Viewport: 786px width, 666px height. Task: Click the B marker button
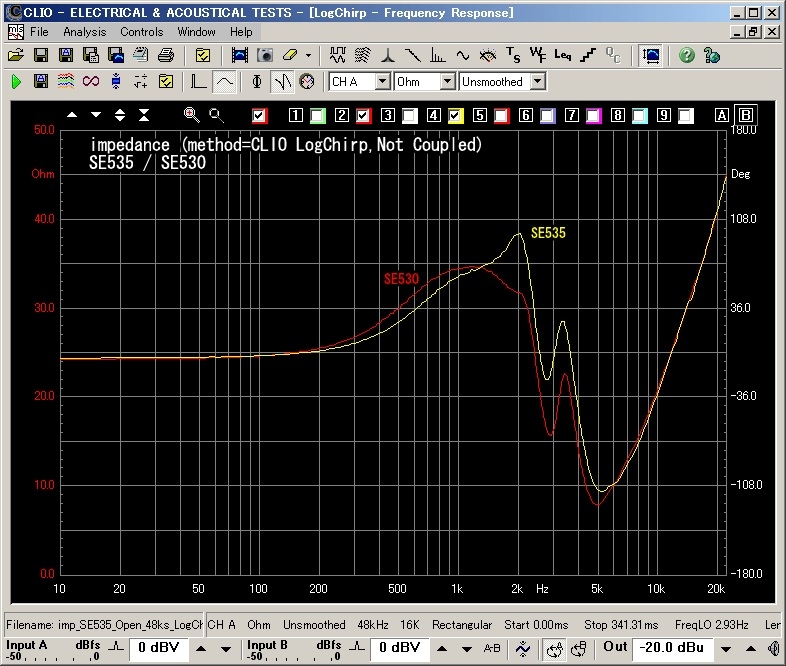747,115
